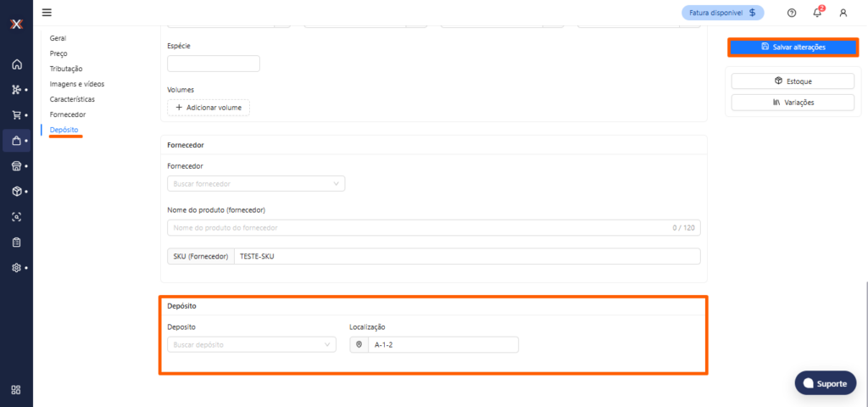The image size is (868, 407).
Task: Select Imagens e vídeos in side menu
Action: [77, 84]
